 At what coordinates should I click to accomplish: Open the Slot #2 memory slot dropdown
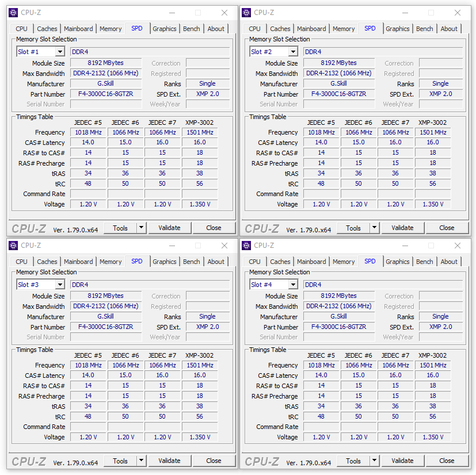click(x=293, y=52)
